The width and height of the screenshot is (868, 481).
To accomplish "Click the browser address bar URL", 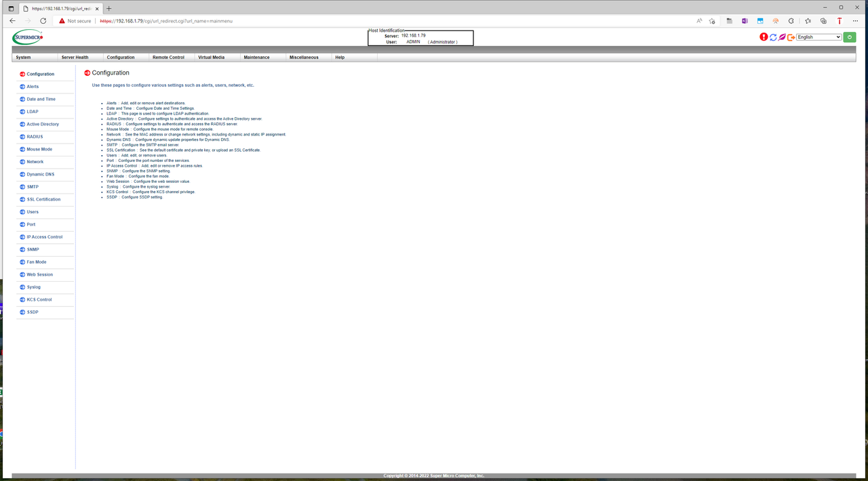I will tap(166, 21).
